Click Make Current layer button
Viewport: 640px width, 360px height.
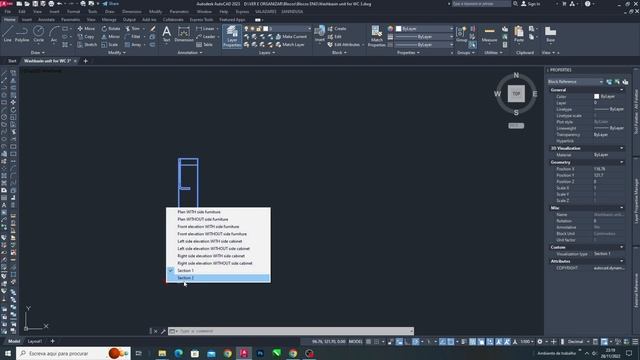pos(291,37)
